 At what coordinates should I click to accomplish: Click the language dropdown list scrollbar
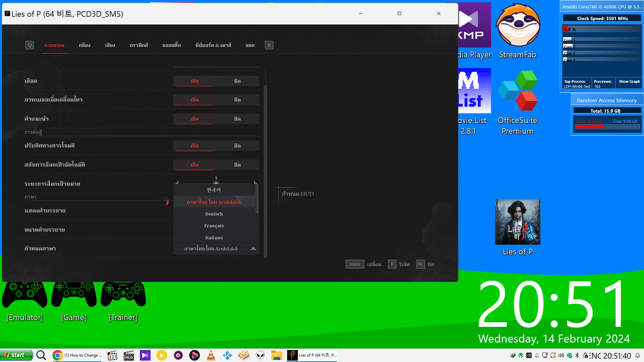(257, 199)
